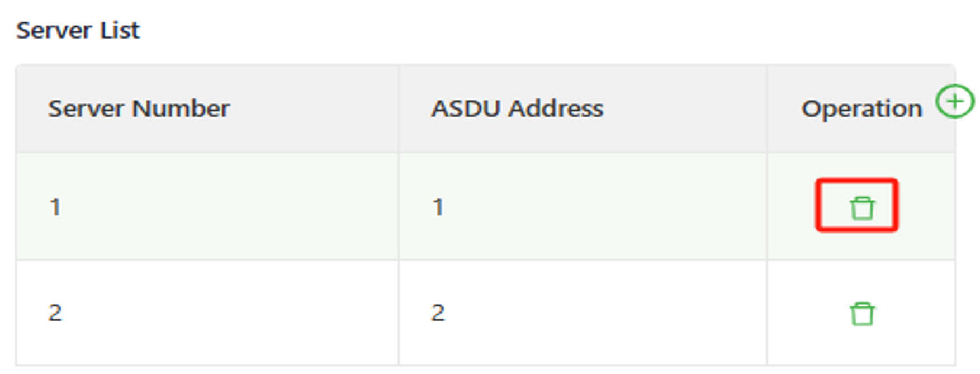This screenshot has width=980, height=374.
Task: Select the highlighted first server row
Action: pos(224,207)
